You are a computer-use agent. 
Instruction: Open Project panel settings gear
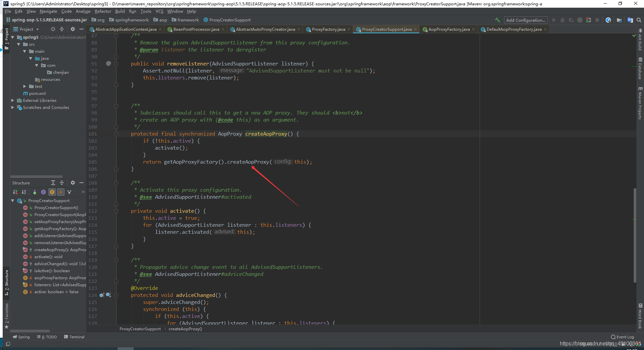click(x=73, y=29)
